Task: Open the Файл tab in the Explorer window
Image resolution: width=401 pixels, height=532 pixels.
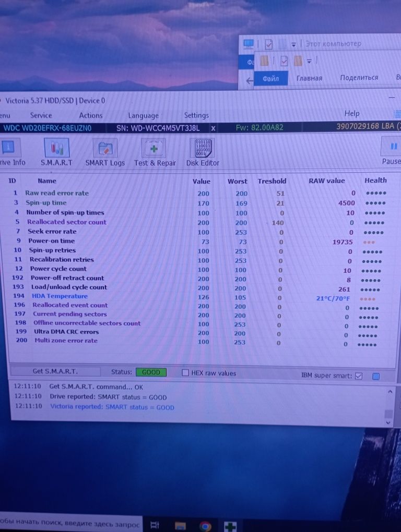Action: (270, 78)
